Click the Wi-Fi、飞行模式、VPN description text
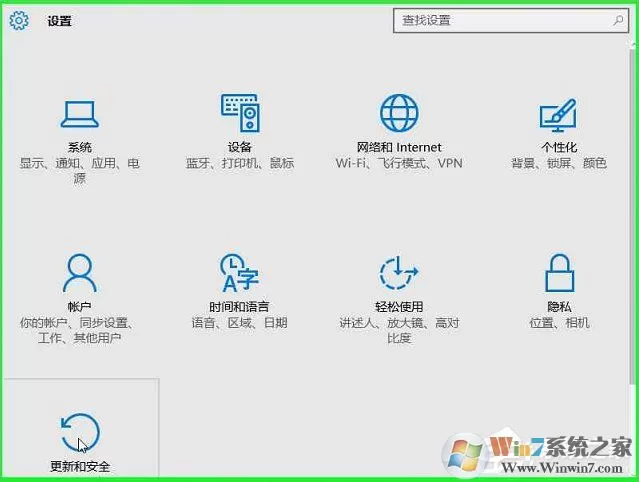Image resolution: width=639 pixels, height=482 pixels. (x=399, y=163)
